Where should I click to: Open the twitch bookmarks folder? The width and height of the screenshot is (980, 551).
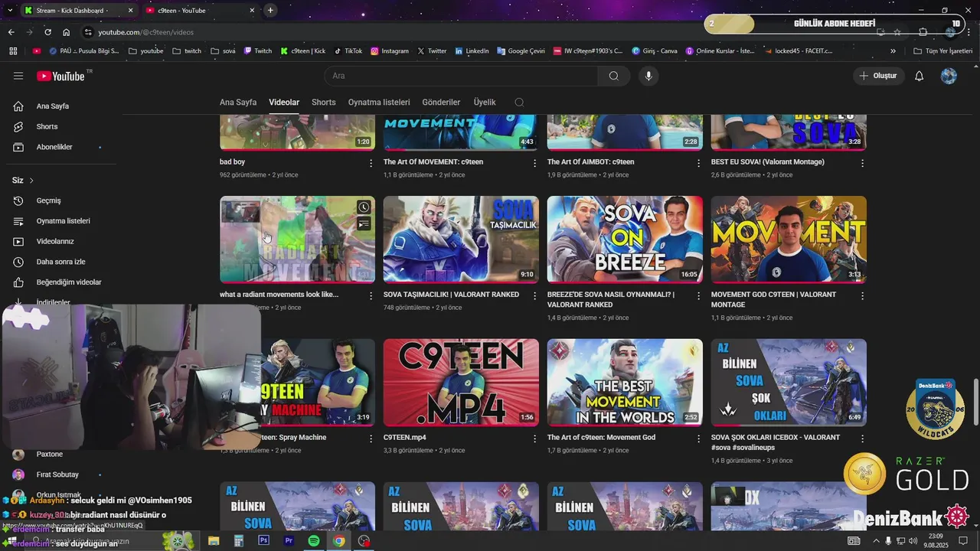187,51
